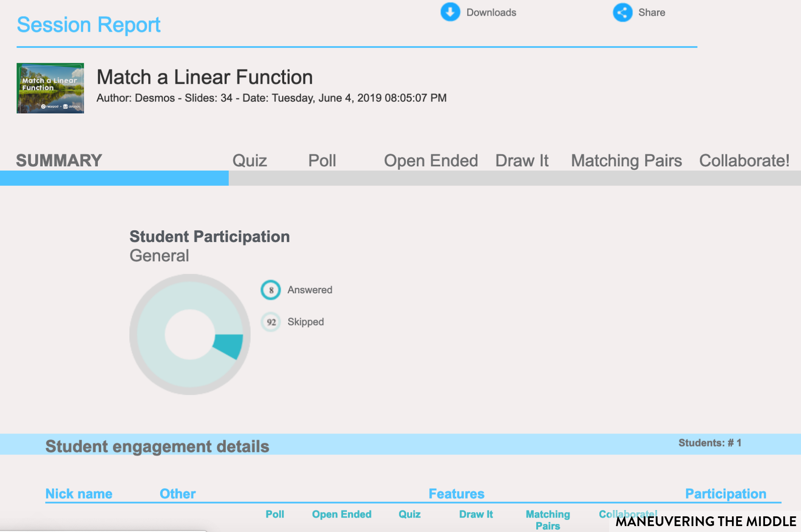Click the answered slice of the donut chart
The image size is (801, 532).
pos(229,345)
